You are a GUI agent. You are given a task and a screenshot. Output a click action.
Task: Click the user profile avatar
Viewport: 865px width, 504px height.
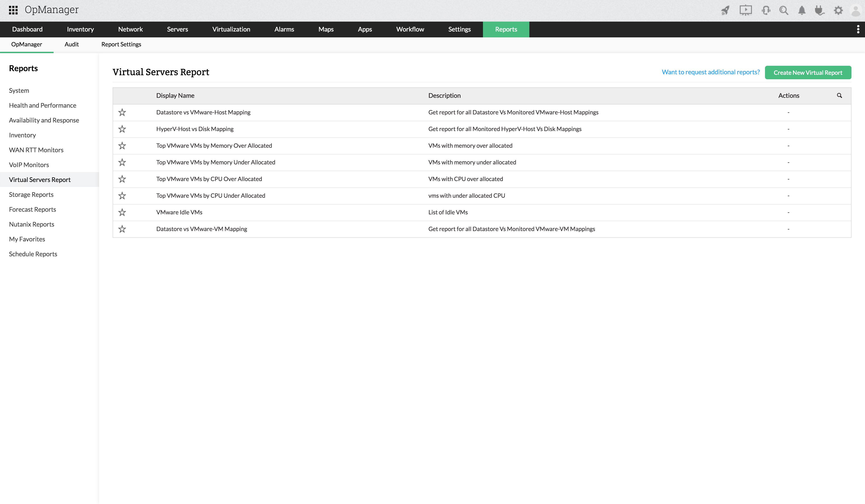click(x=856, y=10)
